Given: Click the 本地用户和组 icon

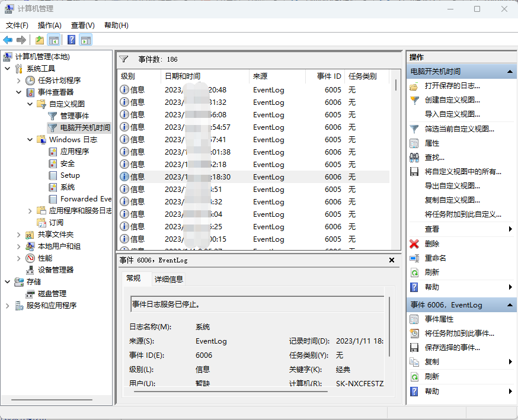Looking at the screenshot, I should [x=30, y=246].
